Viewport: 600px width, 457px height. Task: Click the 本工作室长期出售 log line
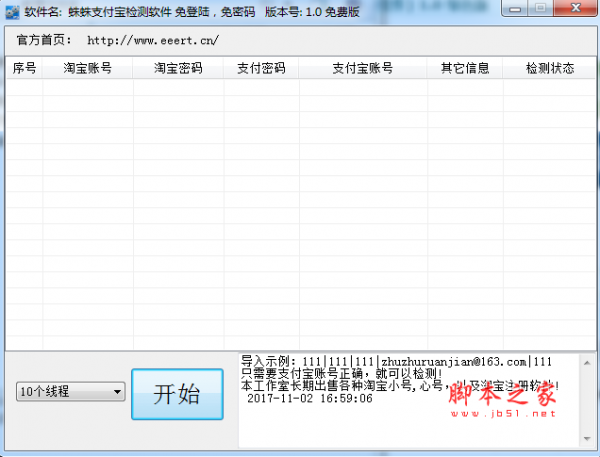[400, 385]
